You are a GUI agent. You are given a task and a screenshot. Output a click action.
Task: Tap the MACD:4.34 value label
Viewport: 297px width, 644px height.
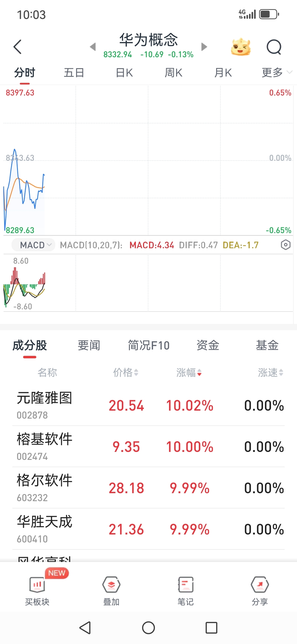(152, 245)
